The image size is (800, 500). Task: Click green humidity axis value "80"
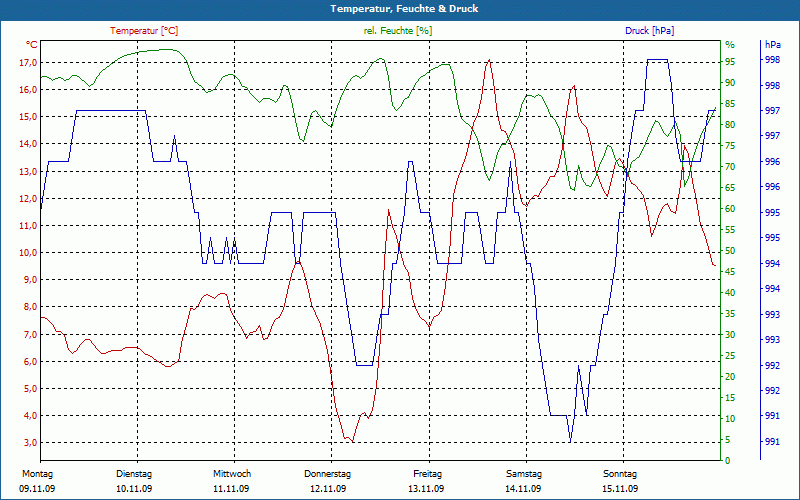(731, 124)
